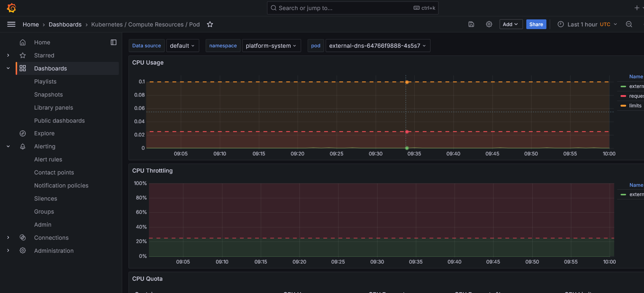This screenshot has height=293, width=644.
Task: Go to Home breadcrumb link
Action: click(31, 24)
